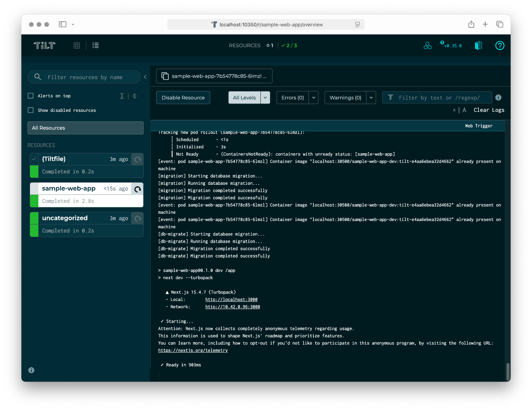532x410 pixels.
Task: Click the v0.35.0 update version indicator
Action: 451,45
